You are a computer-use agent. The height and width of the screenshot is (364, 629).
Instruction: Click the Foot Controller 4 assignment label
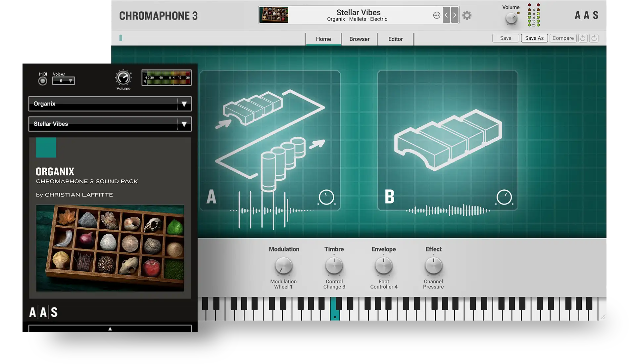(384, 284)
